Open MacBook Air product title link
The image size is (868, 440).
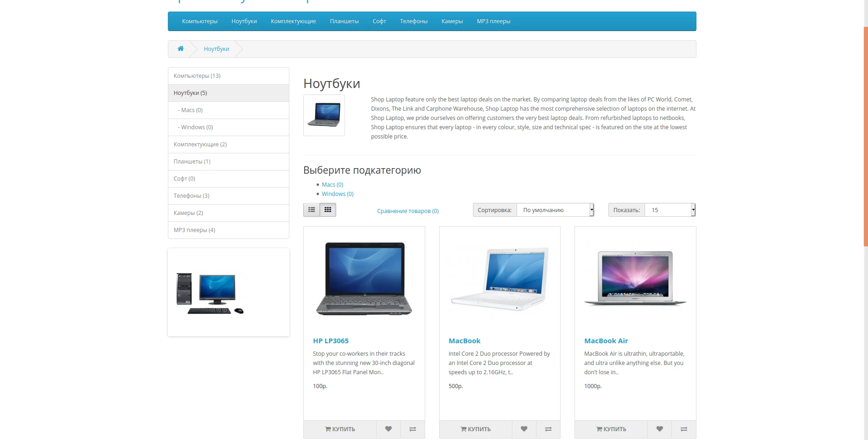click(606, 341)
